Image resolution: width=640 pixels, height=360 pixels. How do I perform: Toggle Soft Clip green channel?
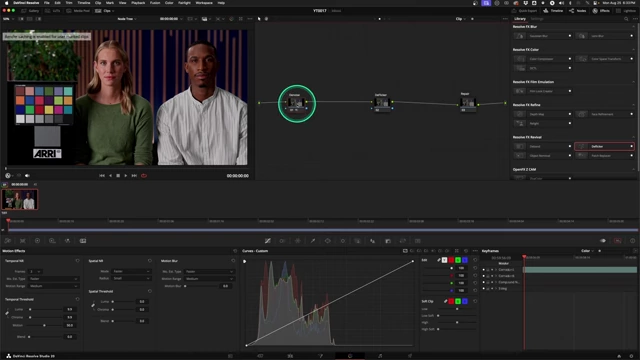coord(458,301)
